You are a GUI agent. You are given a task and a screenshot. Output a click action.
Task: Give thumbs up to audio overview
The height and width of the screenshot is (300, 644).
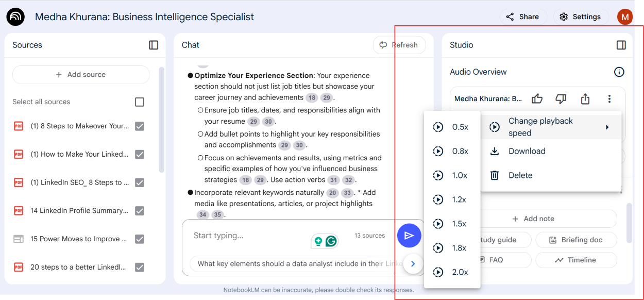537,98
